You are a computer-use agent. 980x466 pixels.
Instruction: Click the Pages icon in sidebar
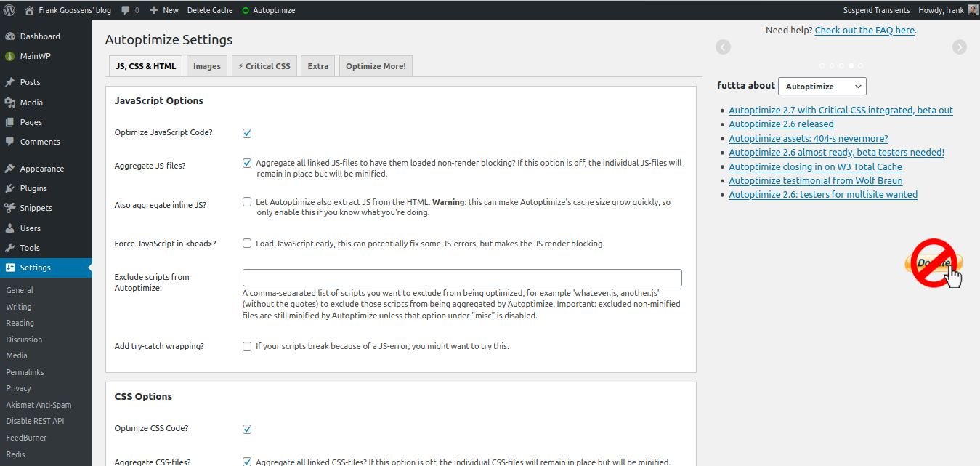[10, 122]
